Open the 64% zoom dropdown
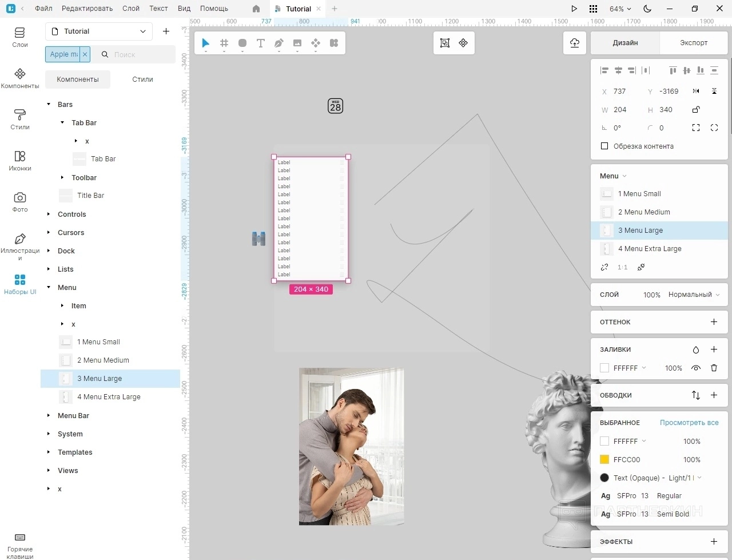732x560 pixels. click(x=620, y=9)
